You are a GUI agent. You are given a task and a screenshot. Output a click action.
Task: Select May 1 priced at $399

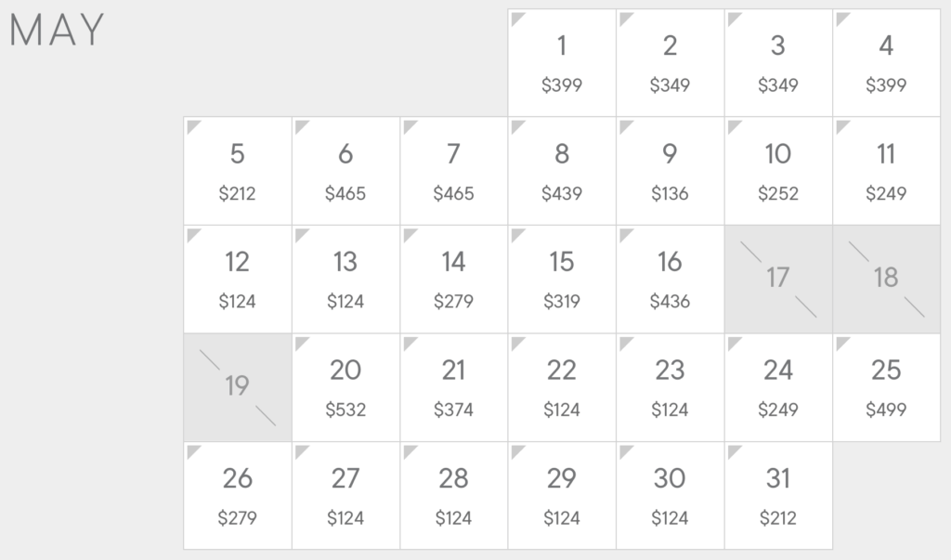coord(562,62)
